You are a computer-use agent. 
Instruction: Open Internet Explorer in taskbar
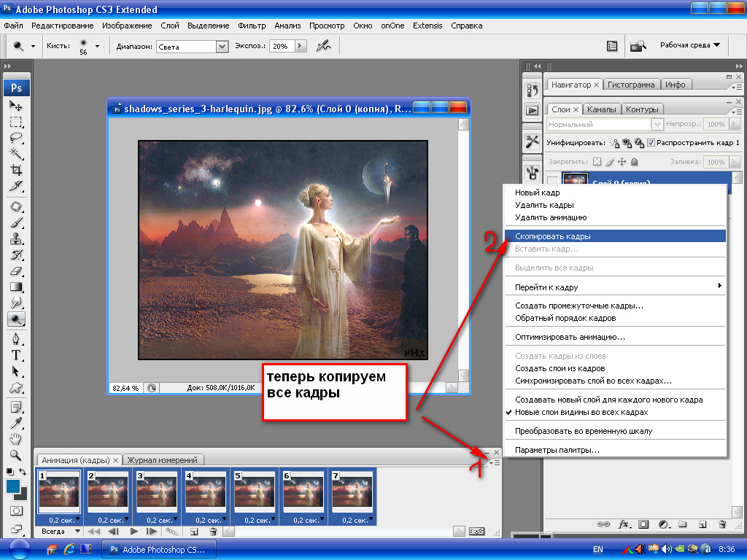[69, 549]
